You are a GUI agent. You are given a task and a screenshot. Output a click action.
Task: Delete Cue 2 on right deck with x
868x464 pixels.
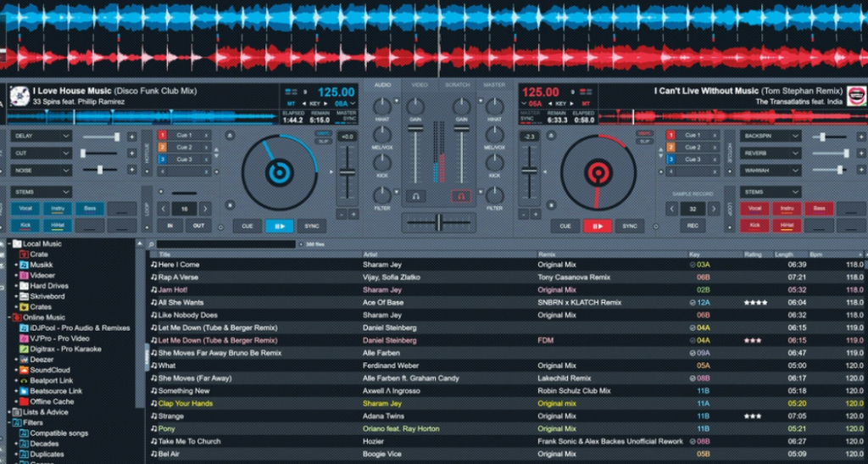715,148
